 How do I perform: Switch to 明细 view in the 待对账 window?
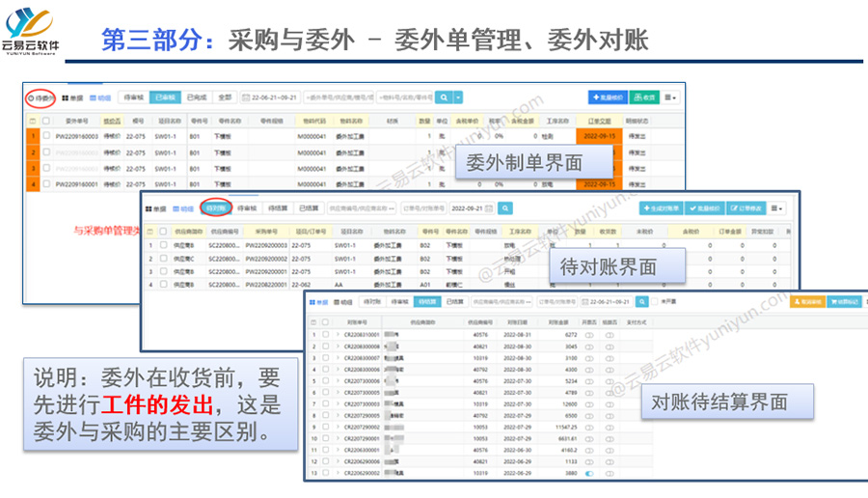tap(183, 208)
